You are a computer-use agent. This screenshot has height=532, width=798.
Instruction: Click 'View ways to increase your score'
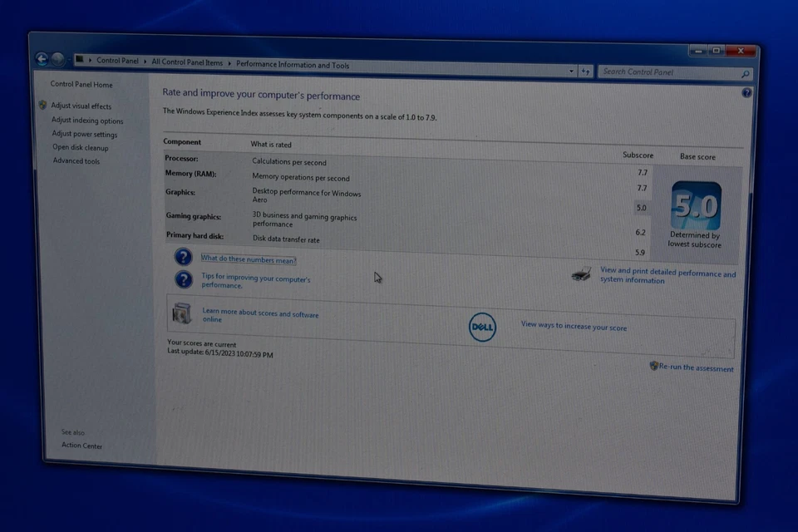(574, 326)
